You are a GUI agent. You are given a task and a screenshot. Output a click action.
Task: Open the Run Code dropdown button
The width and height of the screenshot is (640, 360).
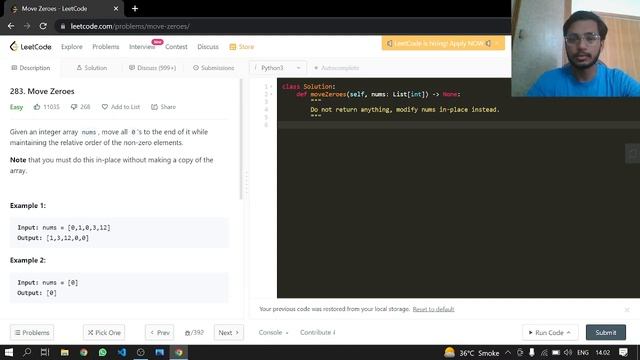549,333
